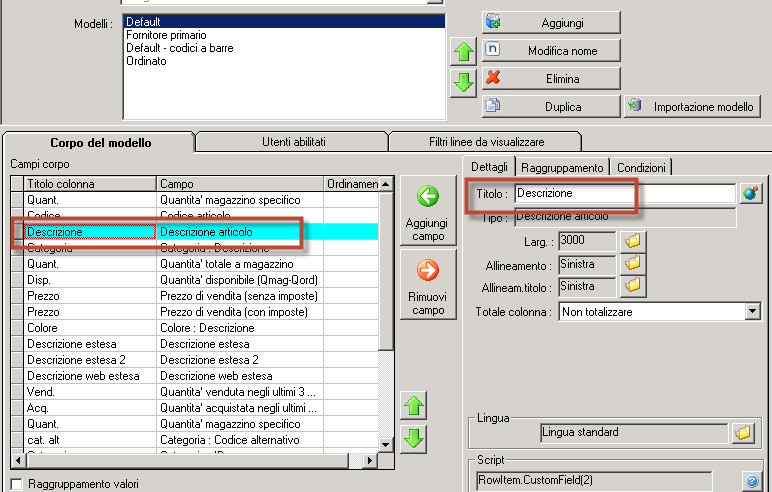772x492 pixels.
Task: Select the Default model in the Modelli list
Action: click(284, 22)
